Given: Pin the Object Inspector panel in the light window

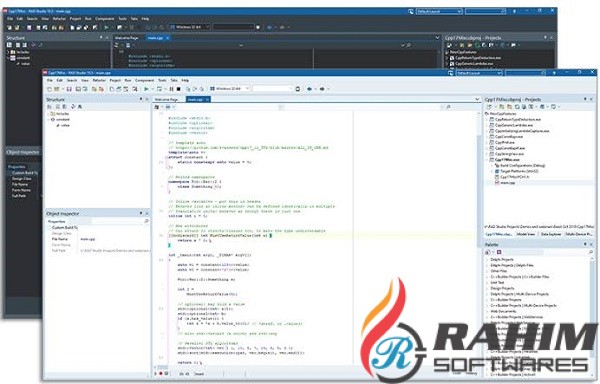Looking at the screenshot, I should tap(141, 213).
